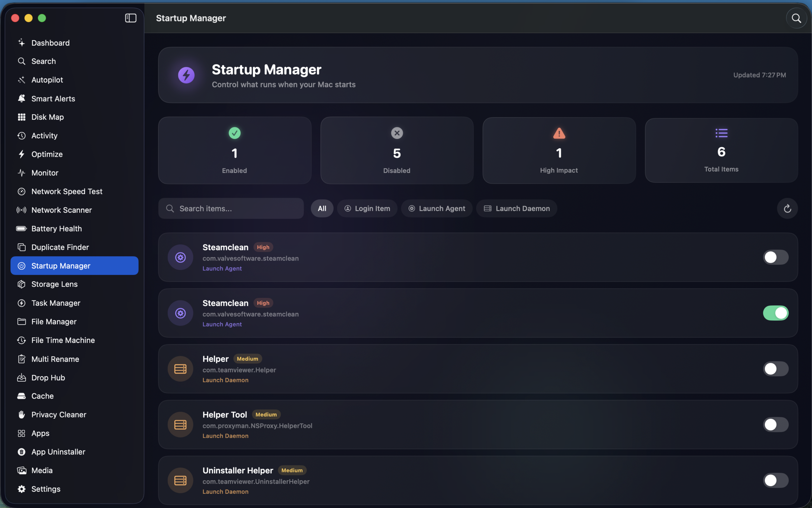The height and width of the screenshot is (508, 812).
Task: Open Drop Hub
Action: 74,378
